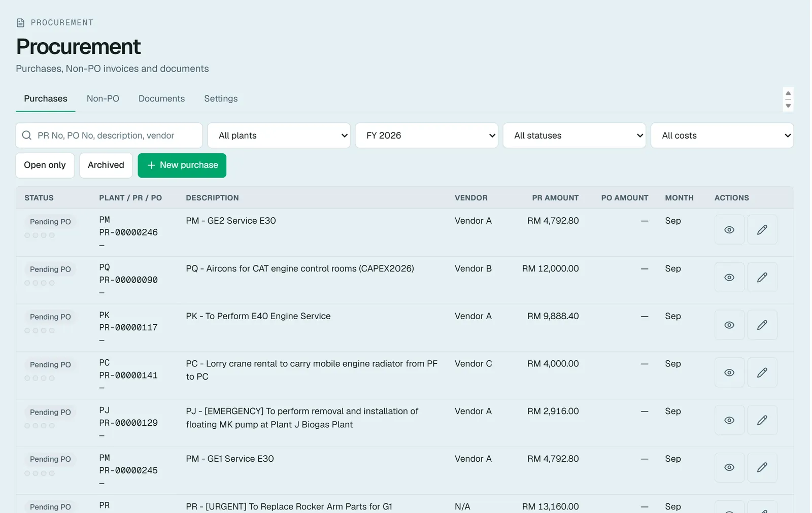The image size is (812, 513).
Task: Open the All costs dropdown
Action: coord(722,135)
